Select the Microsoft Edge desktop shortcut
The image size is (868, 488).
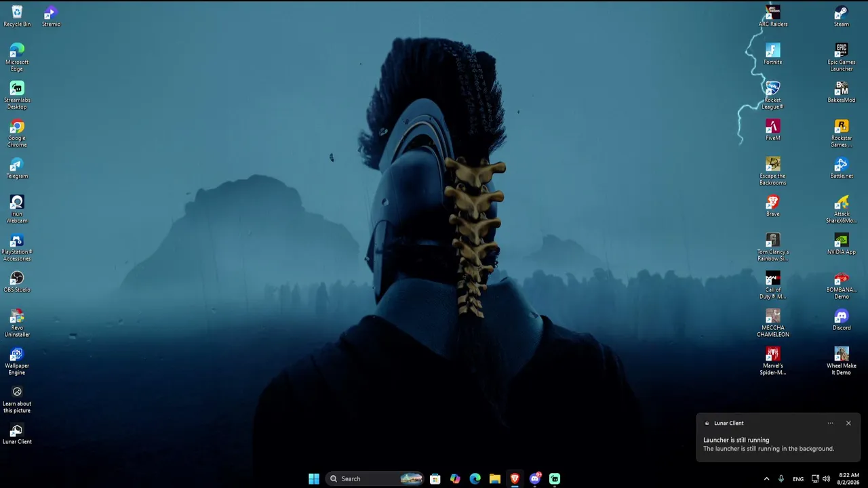coord(17,58)
